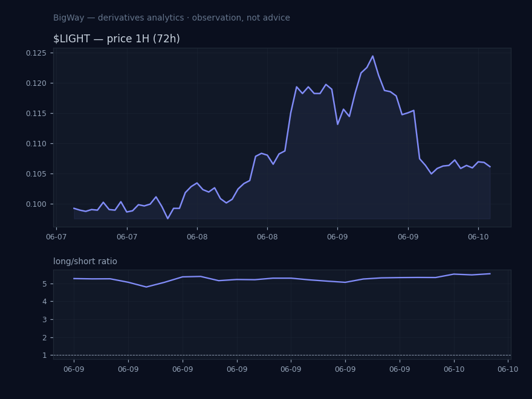The height and width of the screenshot is (399, 532).
Task: Click ratio axis label 4
Action: point(45,302)
